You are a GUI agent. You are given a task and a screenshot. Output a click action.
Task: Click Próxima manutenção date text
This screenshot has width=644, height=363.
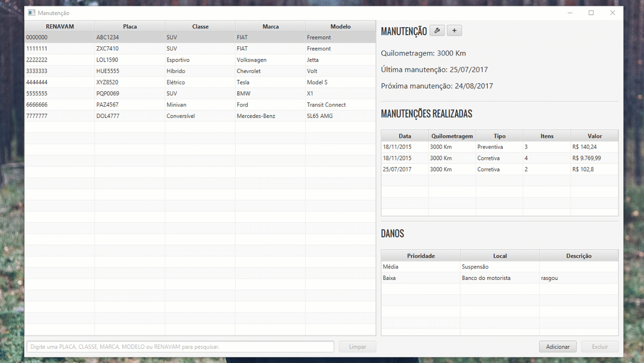click(437, 86)
